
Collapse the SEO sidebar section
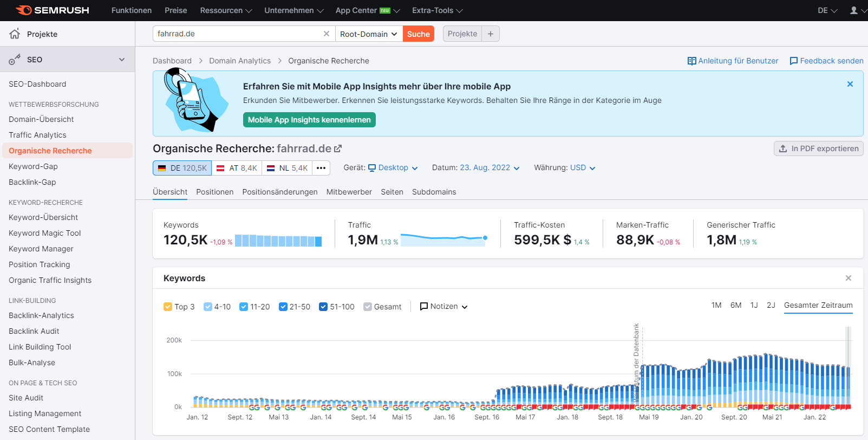[x=122, y=60]
